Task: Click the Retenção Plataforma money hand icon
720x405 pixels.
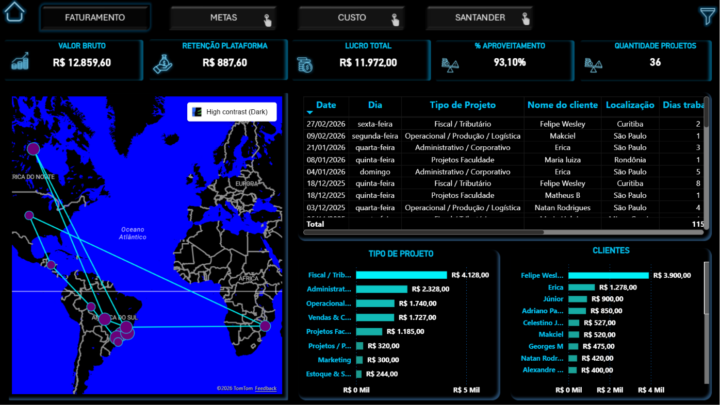Action: 163,64
